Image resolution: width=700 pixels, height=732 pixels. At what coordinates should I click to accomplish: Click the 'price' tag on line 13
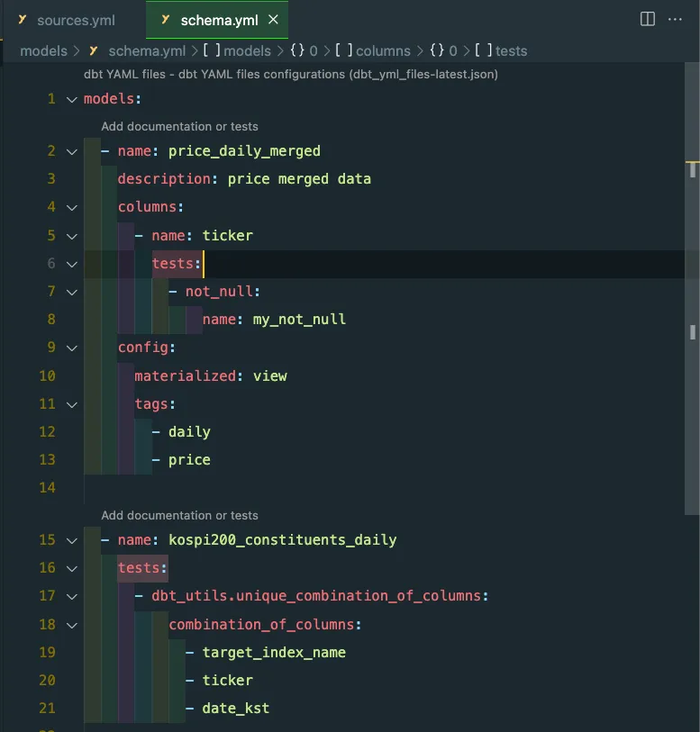[189, 460]
